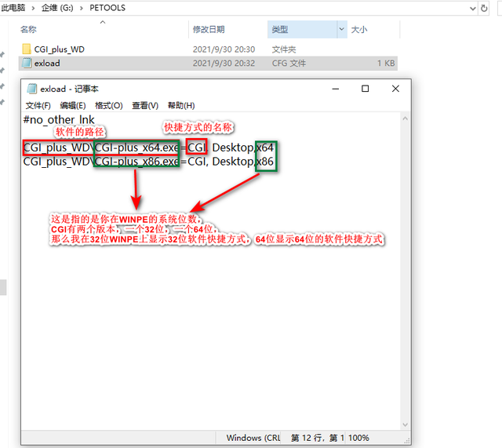Select the CGI_plus_WD folder icon

[x=27, y=49]
